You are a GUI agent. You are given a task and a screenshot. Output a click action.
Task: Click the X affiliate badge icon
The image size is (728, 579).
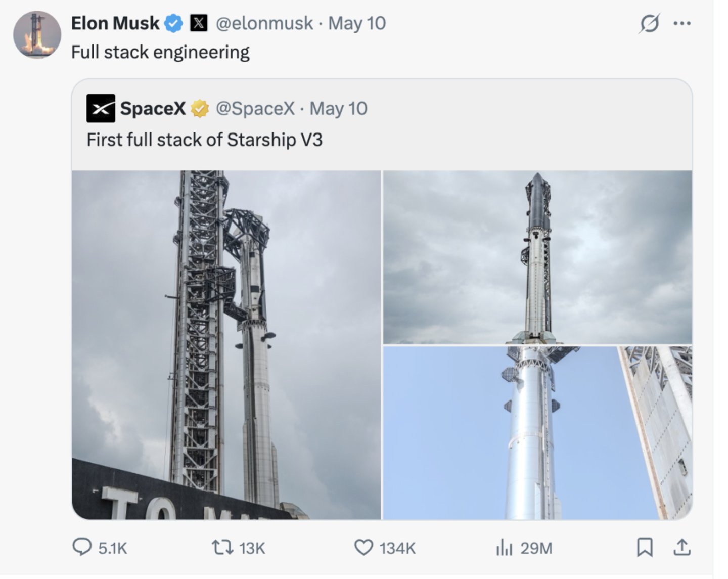(198, 23)
